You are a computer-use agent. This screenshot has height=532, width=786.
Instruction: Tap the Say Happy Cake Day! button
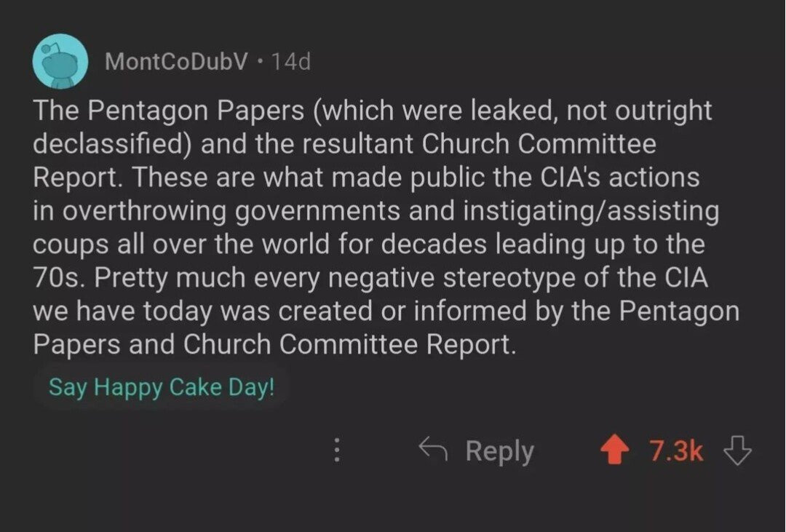click(x=162, y=386)
